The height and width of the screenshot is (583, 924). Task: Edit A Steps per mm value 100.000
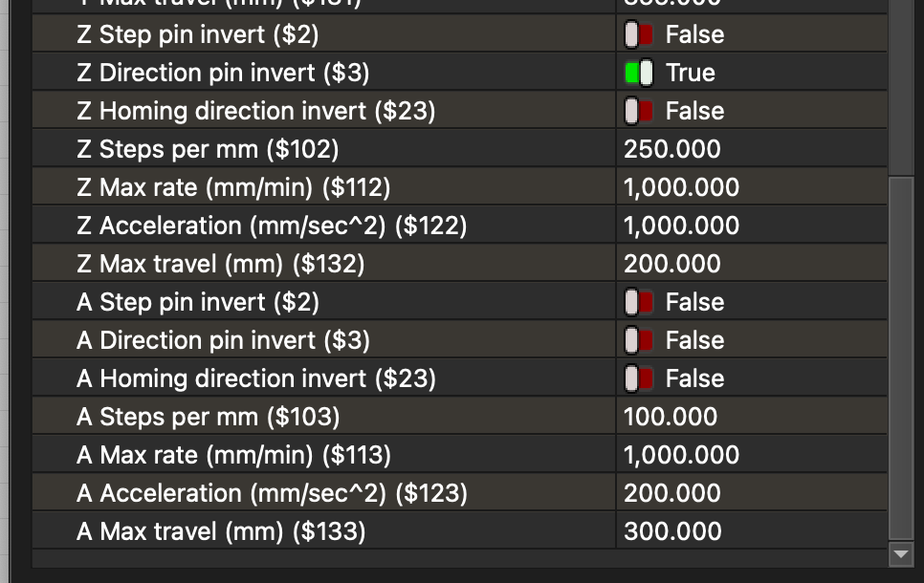tap(671, 418)
